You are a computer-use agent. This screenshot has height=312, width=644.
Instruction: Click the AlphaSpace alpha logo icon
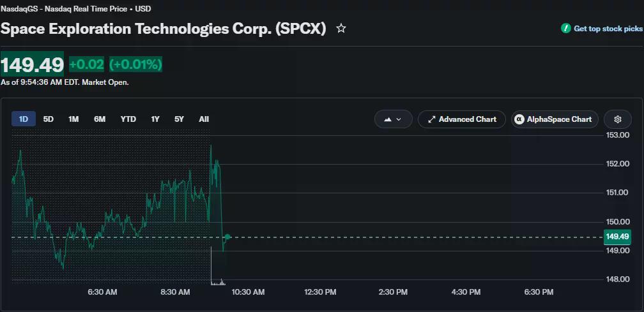pyautogui.click(x=519, y=119)
